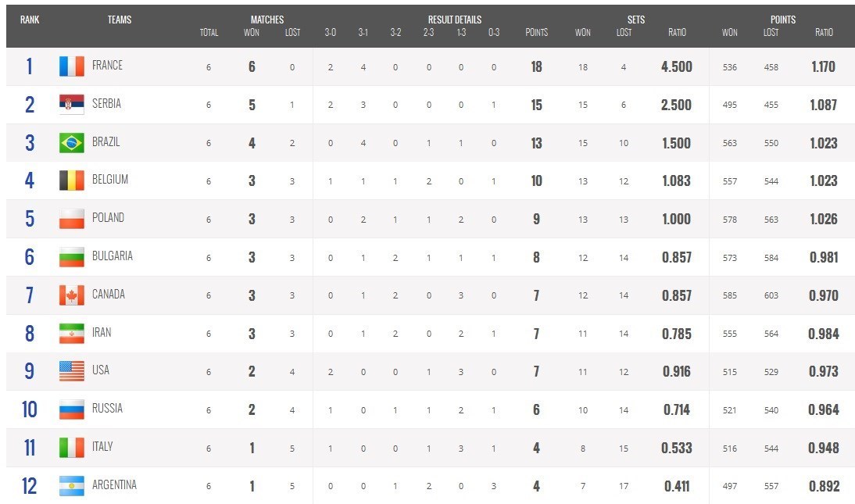Click the France flag icon

tap(71, 66)
